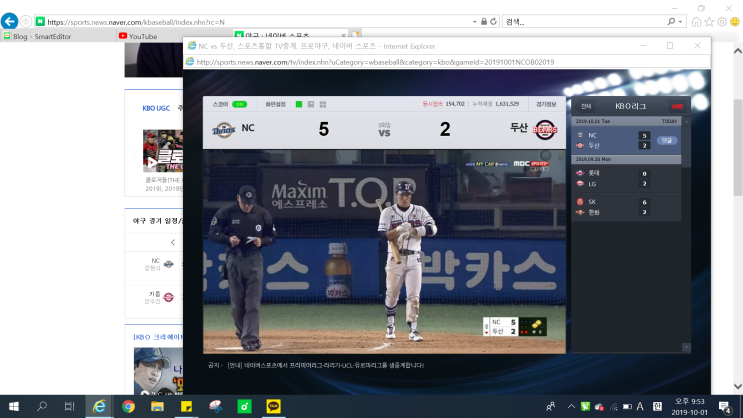743x418 pixels.
Task: Go back with the browser back arrow
Action: click(9, 21)
